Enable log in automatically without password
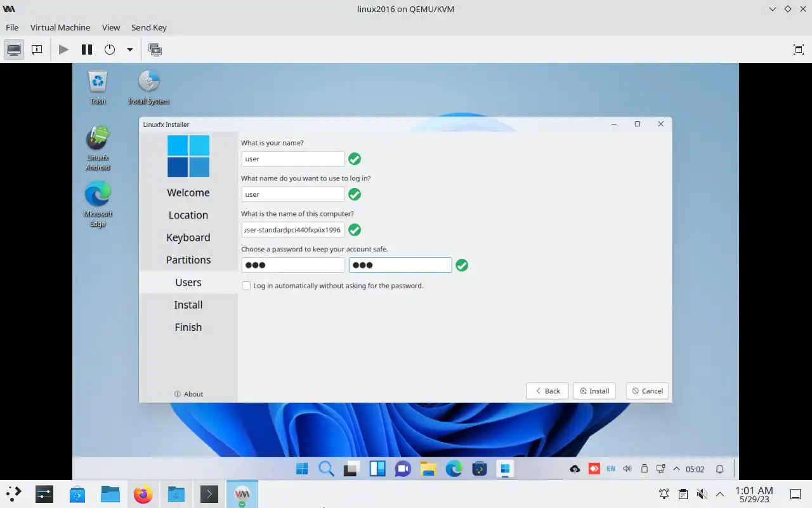Screen dimensions: 812x508 point(246,286)
